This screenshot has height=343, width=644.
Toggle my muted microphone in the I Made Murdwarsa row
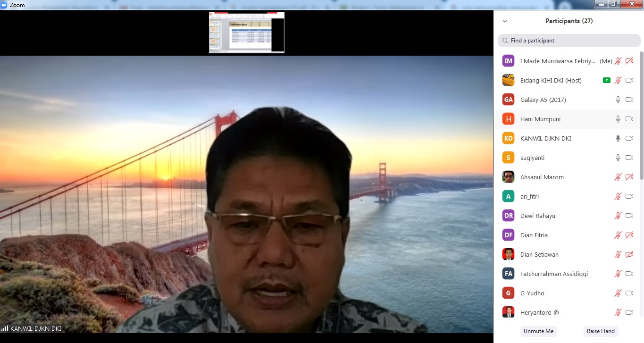(x=618, y=61)
